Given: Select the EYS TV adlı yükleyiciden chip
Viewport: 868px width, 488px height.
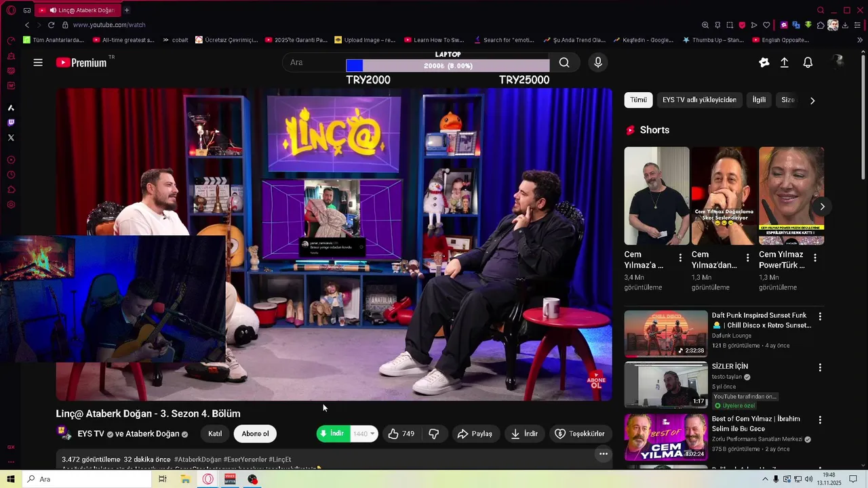Looking at the screenshot, I should tap(699, 100).
